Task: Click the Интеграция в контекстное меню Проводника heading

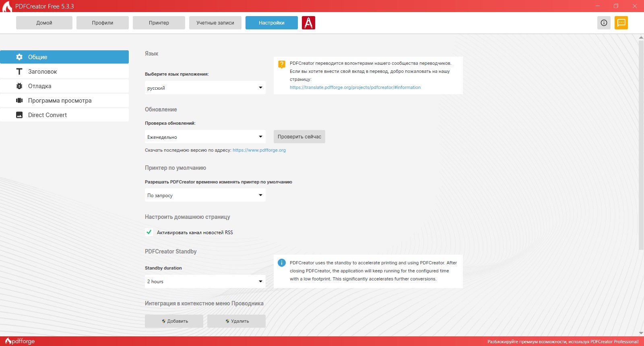Action: [204, 303]
